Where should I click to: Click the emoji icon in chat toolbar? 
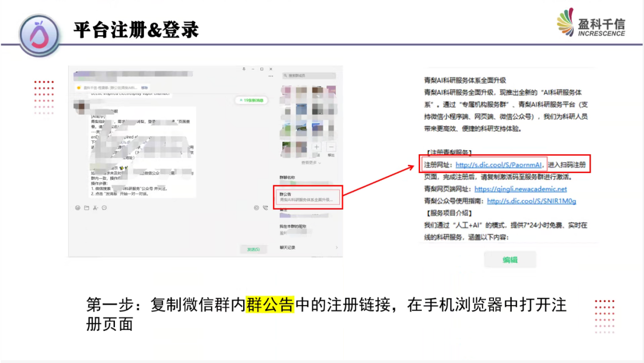(x=78, y=208)
